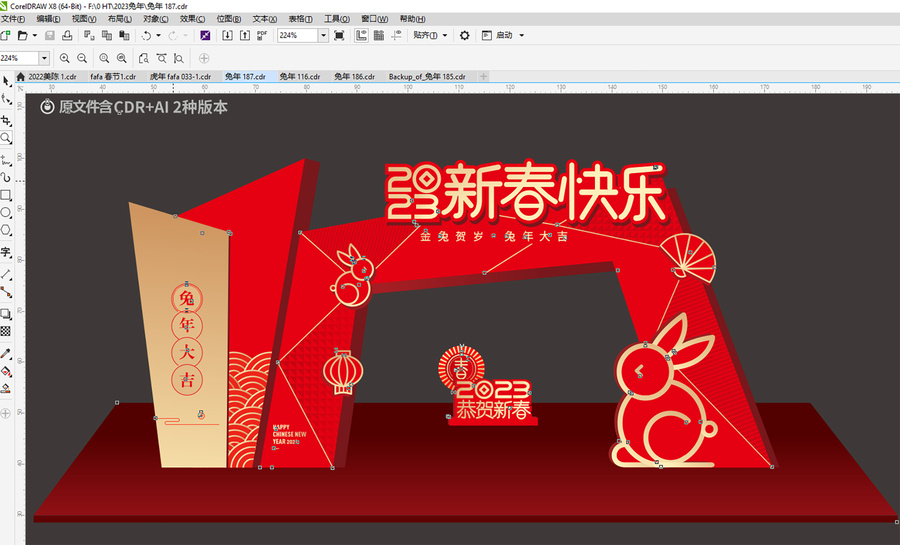Select the Rectangle tool
This screenshot has width=900, height=545.
[x=6, y=195]
